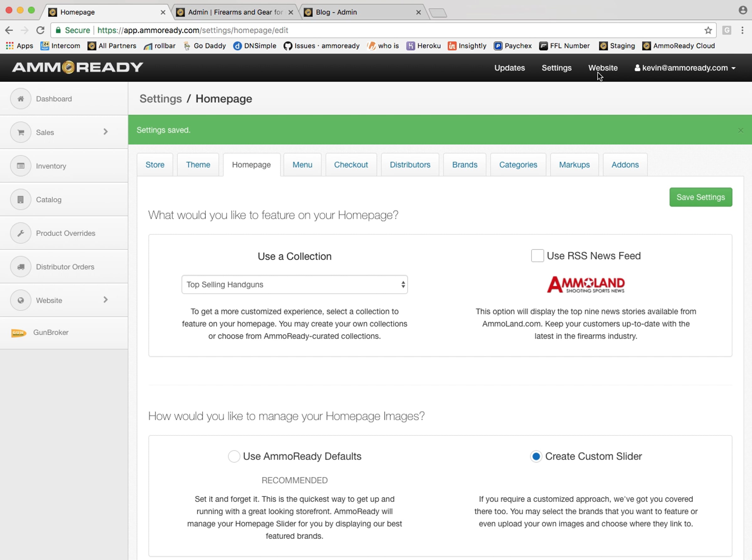The width and height of the screenshot is (752, 560).
Task: Click the Product Overrides wrench icon
Action: [x=21, y=233]
